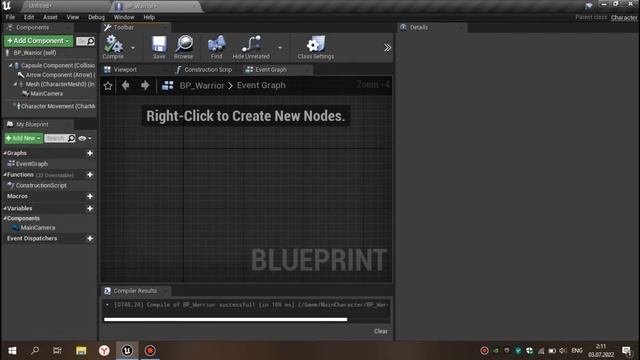Go back with the graph navigation arrow
640x360 pixels.
[126, 85]
